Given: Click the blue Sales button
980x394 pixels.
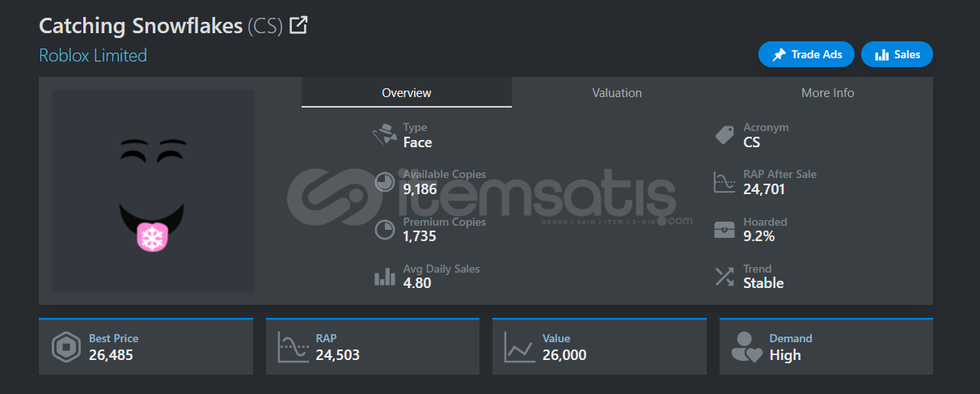Looking at the screenshot, I should click(x=897, y=54).
